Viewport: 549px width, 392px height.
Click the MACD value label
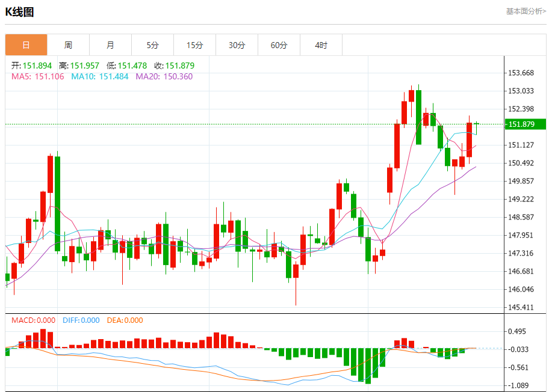point(33,320)
